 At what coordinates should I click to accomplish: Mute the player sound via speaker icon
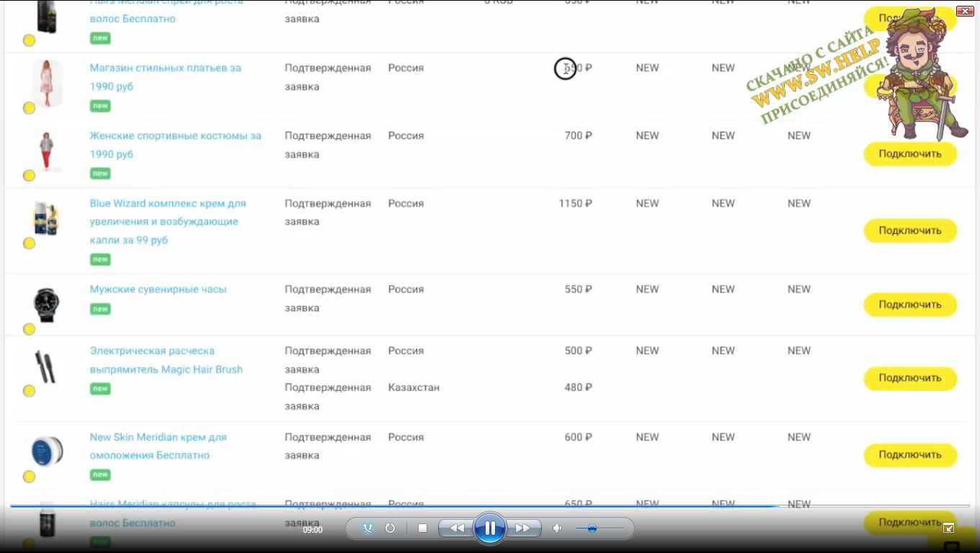pos(557,529)
